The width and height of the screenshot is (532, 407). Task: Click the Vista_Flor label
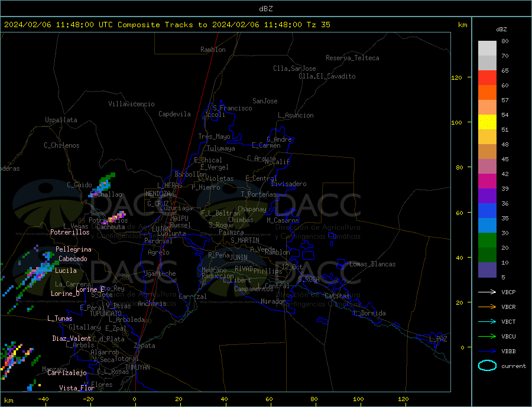[77, 388]
